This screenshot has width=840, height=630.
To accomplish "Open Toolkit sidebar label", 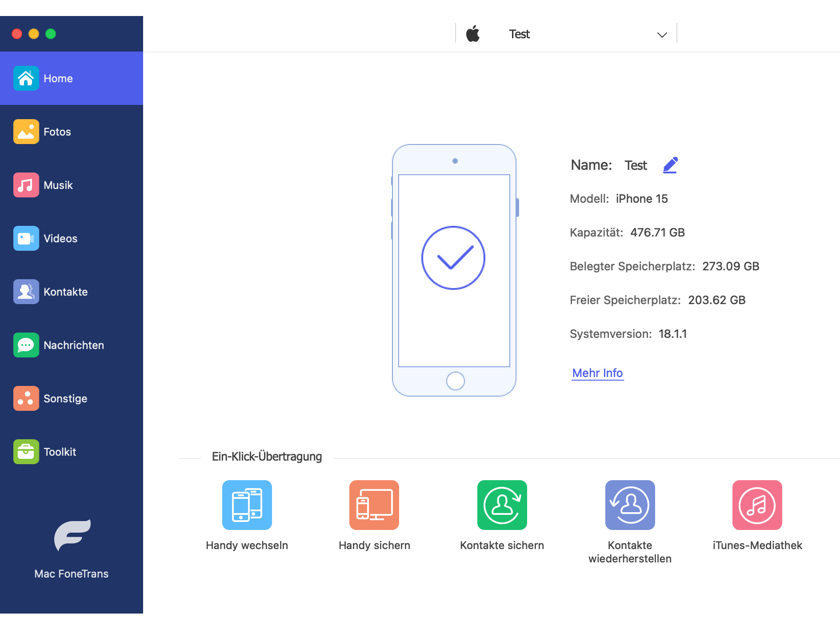I will coord(60,452).
